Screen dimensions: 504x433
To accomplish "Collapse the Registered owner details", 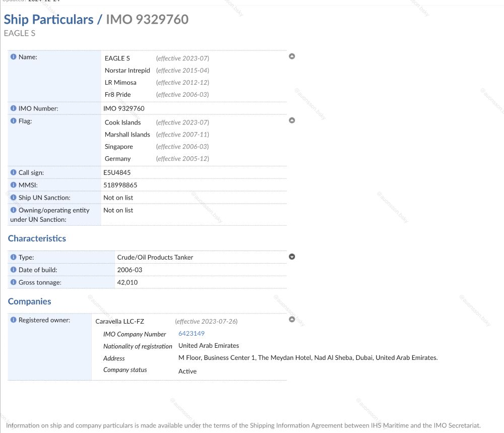I will (x=292, y=319).
